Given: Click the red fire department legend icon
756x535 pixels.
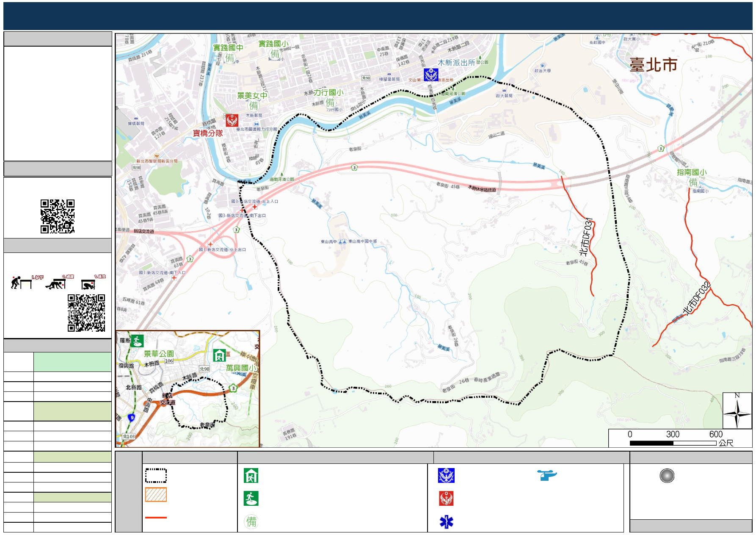Looking at the screenshot, I should click(446, 499).
